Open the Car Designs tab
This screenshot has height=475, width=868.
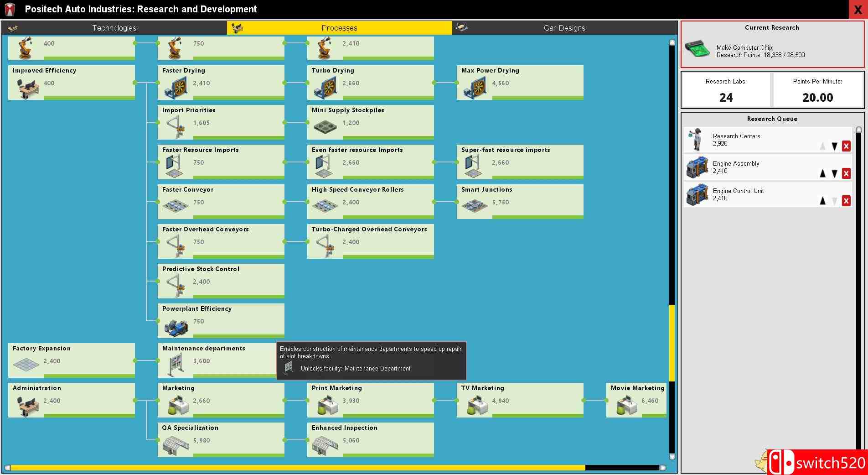[x=564, y=28]
